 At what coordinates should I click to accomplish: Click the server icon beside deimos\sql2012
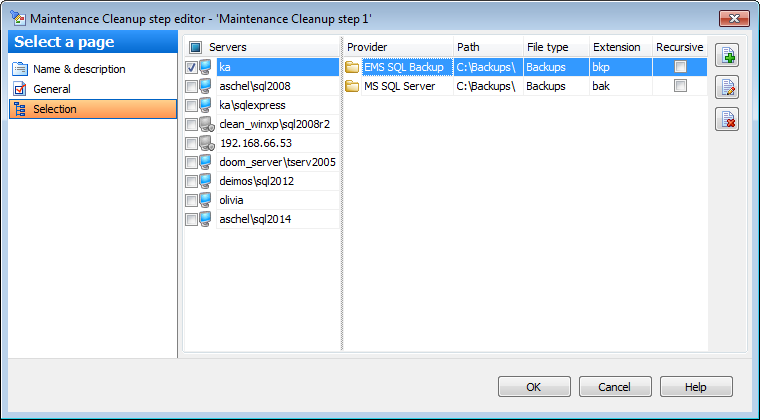pos(206,181)
